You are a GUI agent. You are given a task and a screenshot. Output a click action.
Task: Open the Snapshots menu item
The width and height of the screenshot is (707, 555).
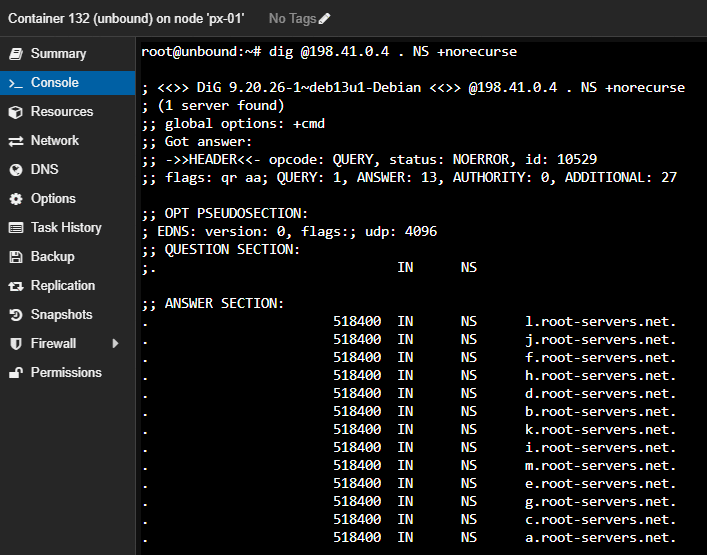pos(68,315)
